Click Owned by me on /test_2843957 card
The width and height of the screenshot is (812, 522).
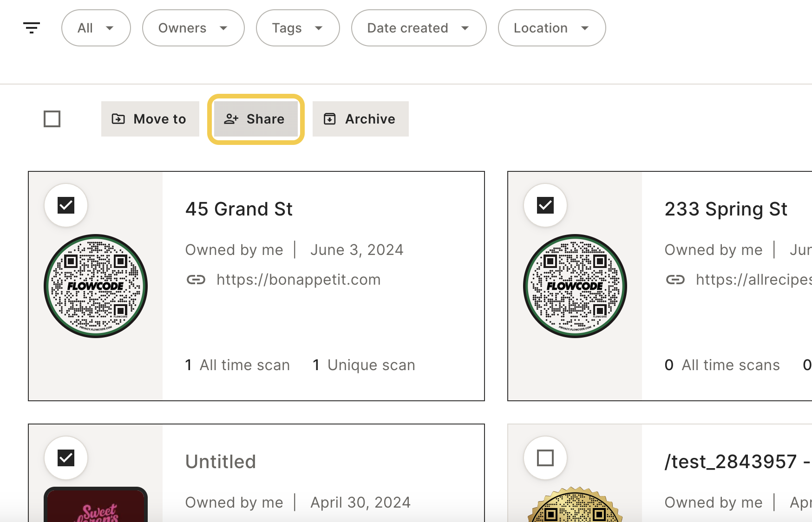[x=714, y=502]
